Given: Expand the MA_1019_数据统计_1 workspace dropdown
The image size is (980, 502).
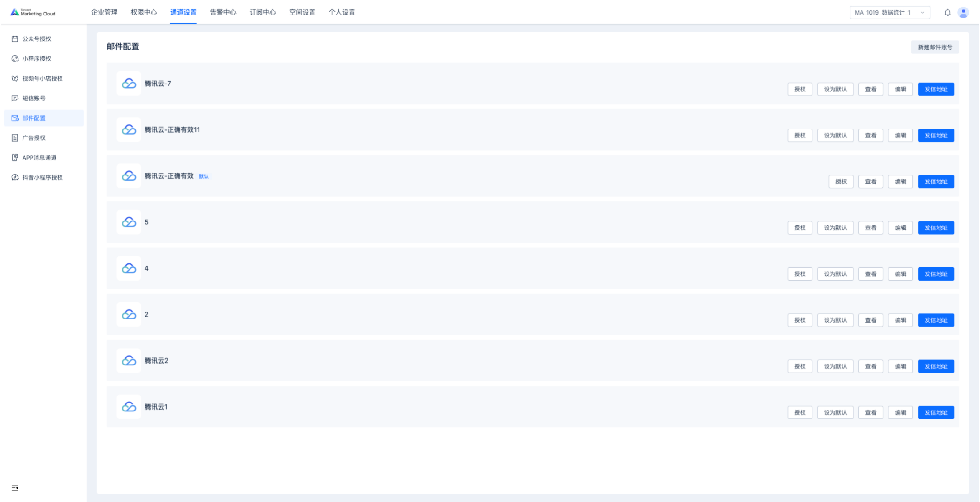Looking at the screenshot, I should tap(889, 13).
